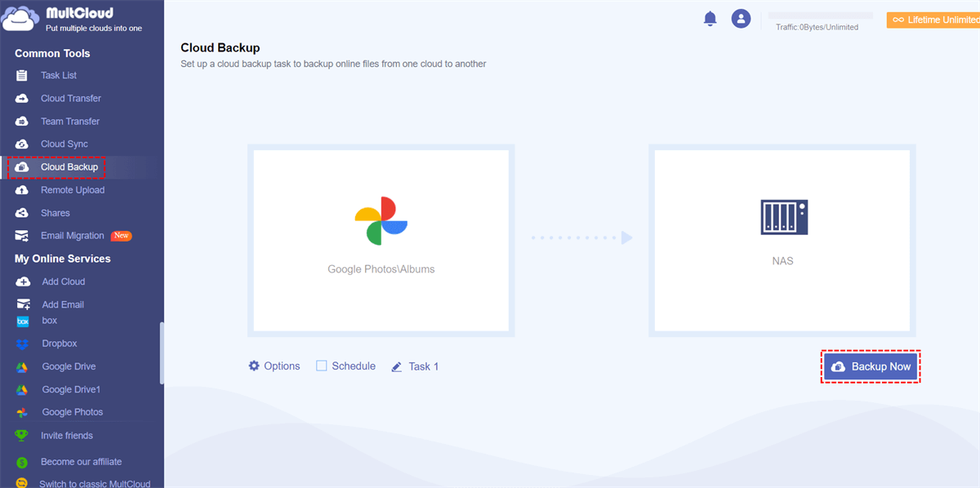Click the Traffic:0Bytes/Unlimited text
Image resolution: width=980 pixels, height=488 pixels.
[x=817, y=27]
